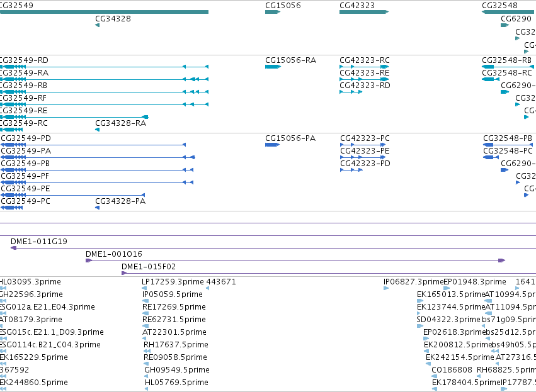Select the CG34328 gene label

point(113,19)
